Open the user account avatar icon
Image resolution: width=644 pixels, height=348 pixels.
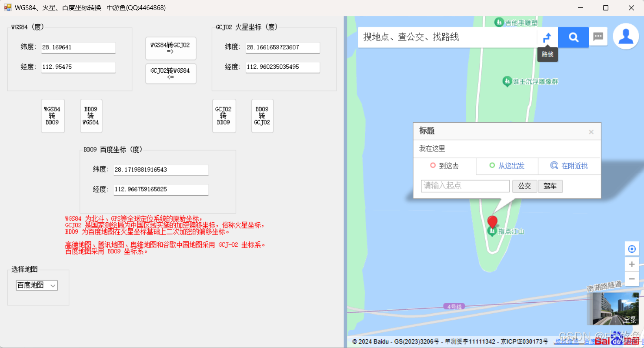626,36
